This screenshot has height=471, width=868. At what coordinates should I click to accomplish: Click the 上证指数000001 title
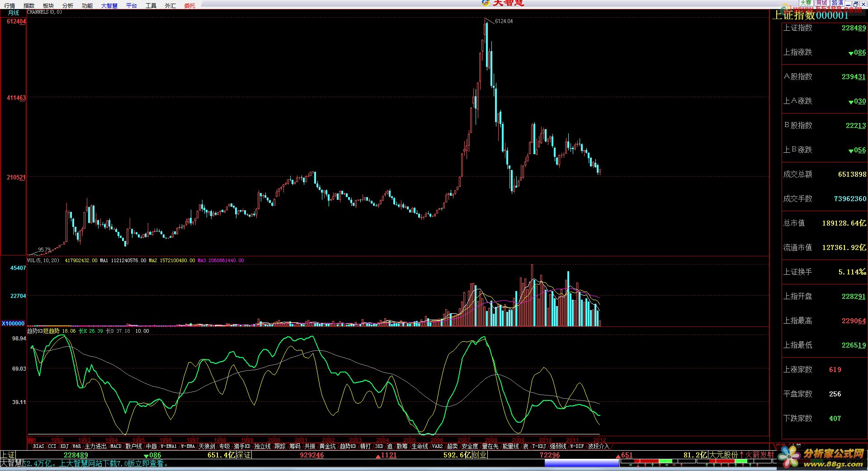point(810,15)
